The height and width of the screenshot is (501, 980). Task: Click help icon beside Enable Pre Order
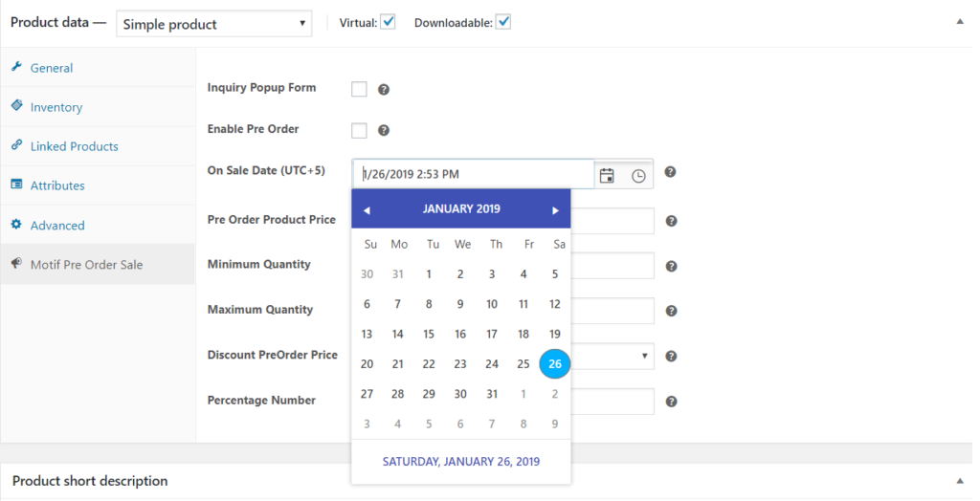(384, 130)
